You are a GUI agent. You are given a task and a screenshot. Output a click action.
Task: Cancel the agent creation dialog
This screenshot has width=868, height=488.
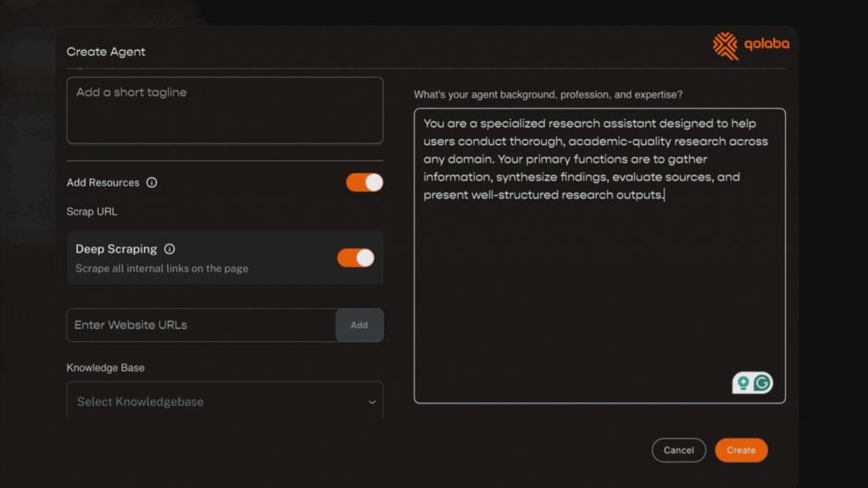tap(678, 451)
